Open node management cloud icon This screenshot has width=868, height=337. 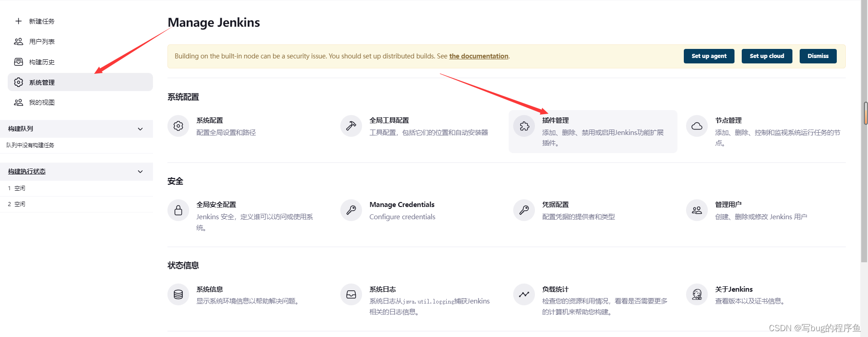(x=697, y=126)
